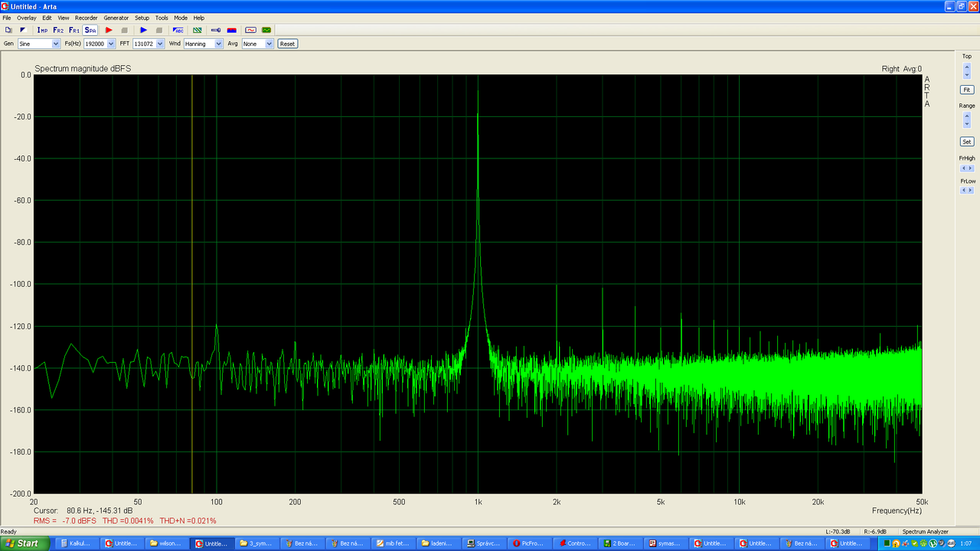Screen dimensions: 980x551
Task: Open the Setup menu
Action: (x=142, y=18)
